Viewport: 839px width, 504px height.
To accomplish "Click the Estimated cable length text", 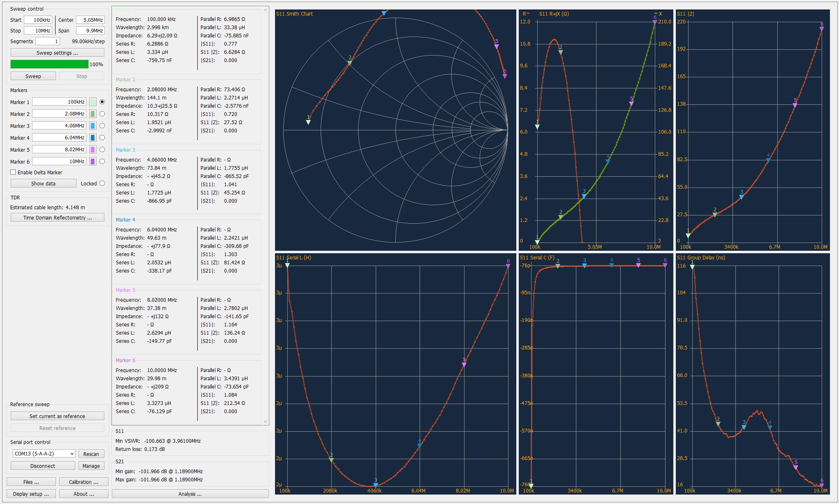I will click(x=48, y=207).
